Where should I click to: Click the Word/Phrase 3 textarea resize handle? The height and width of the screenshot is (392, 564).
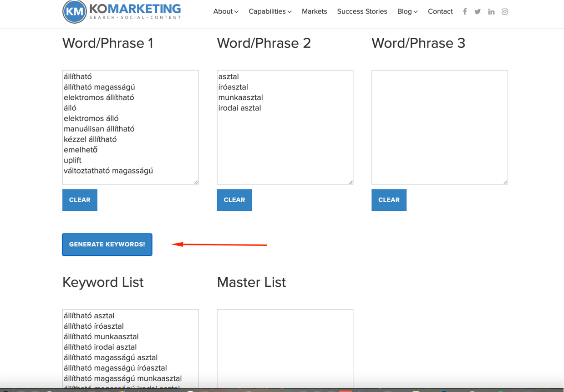point(505,182)
